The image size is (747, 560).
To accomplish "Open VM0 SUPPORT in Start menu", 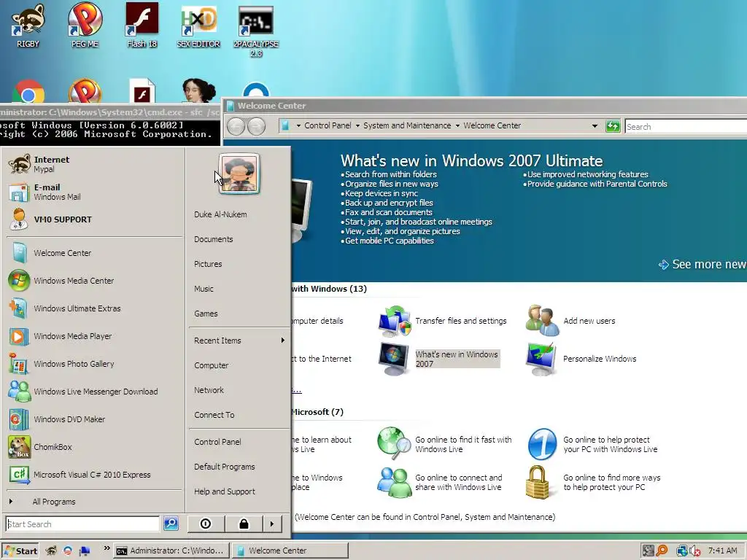I will point(94,219).
